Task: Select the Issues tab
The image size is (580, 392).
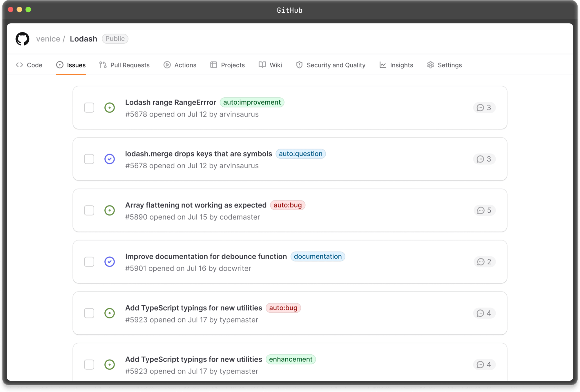Action: pyautogui.click(x=71, y=65)
